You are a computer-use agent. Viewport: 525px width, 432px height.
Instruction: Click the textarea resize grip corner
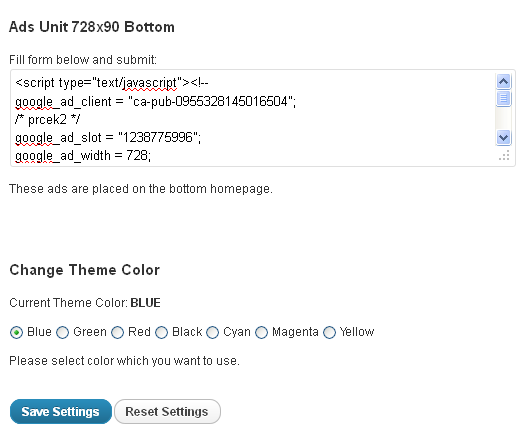(x=504, y=156)
